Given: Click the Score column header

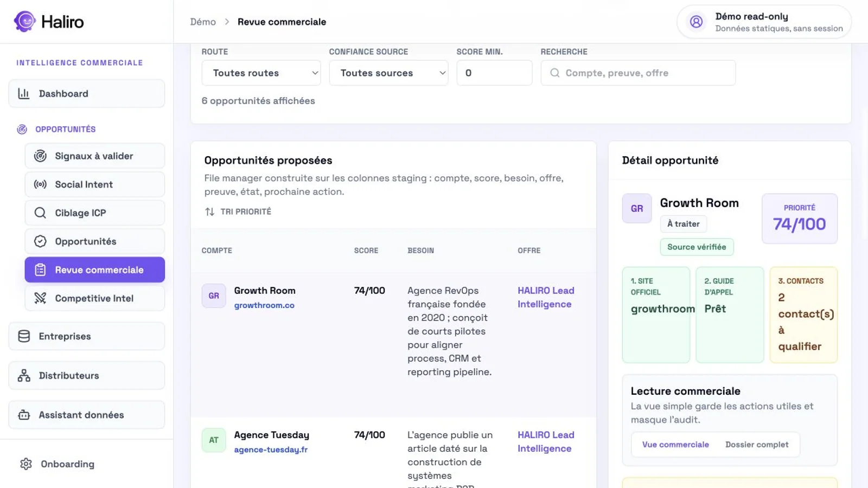Looking at the screenshot, I should [366, 251].
